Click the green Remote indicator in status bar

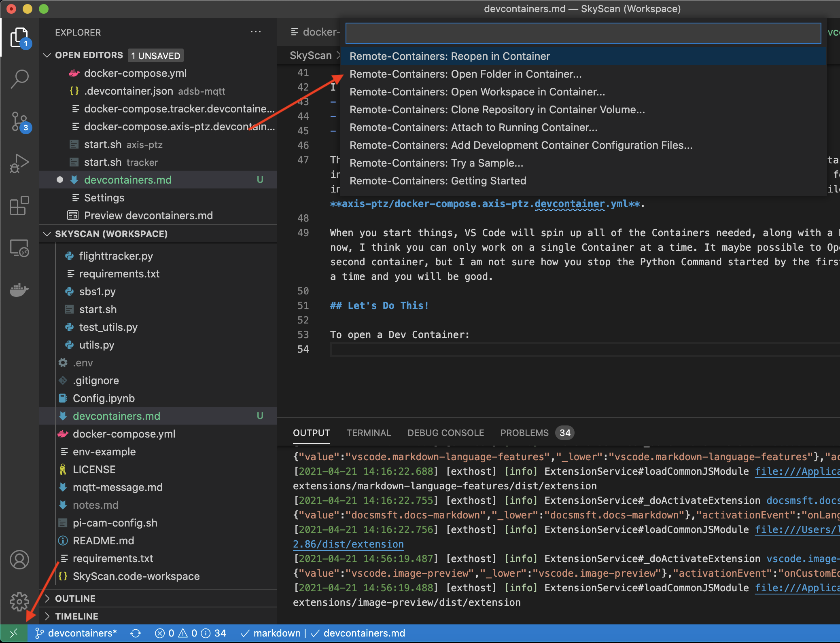[x=14, y=633]
